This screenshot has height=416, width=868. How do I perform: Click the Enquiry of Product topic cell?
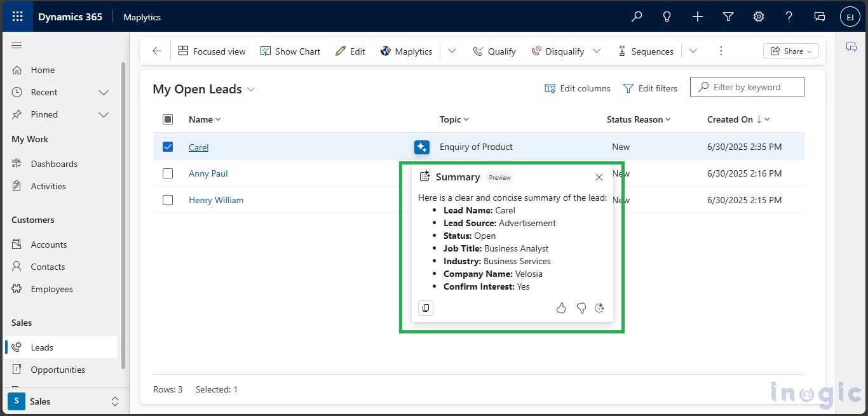[x=476, y=147]
